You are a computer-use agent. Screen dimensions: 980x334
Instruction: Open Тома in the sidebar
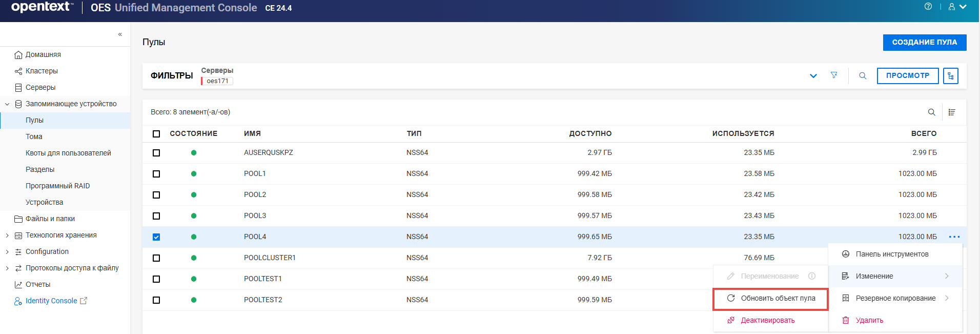(34, 137)
